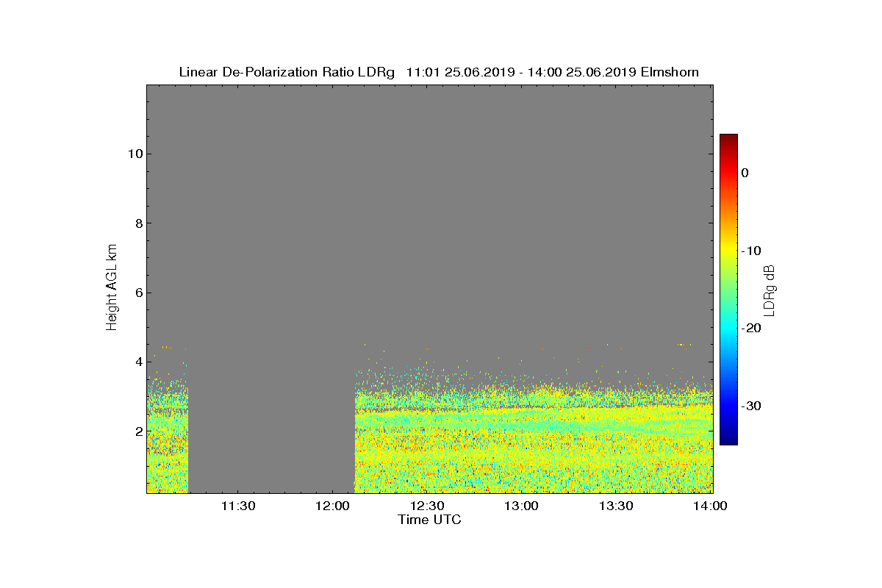The width and height of the screenshot is (882, 588).
Task: Click the 8 km height tick label
Action: (138, 223)
